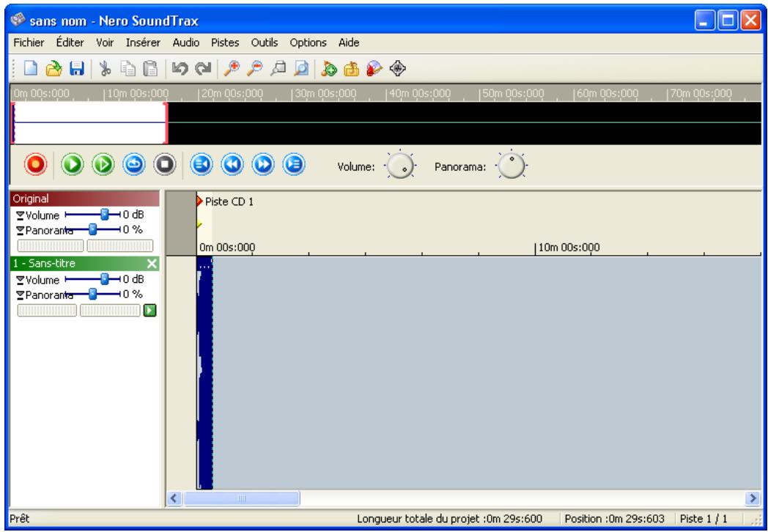Click the Original Panorama slider handle
The image size is (768, 532).
(92, 229)
